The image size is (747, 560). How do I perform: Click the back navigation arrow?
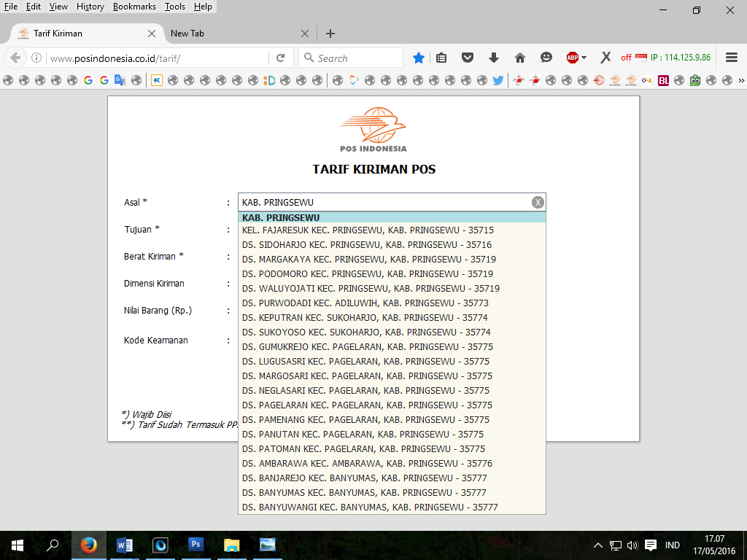(x=15, y=58)
